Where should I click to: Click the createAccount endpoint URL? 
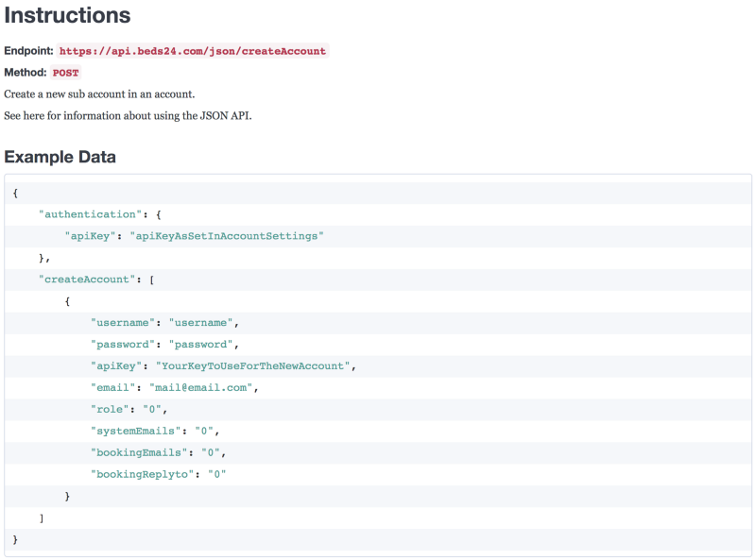point(192,51)
